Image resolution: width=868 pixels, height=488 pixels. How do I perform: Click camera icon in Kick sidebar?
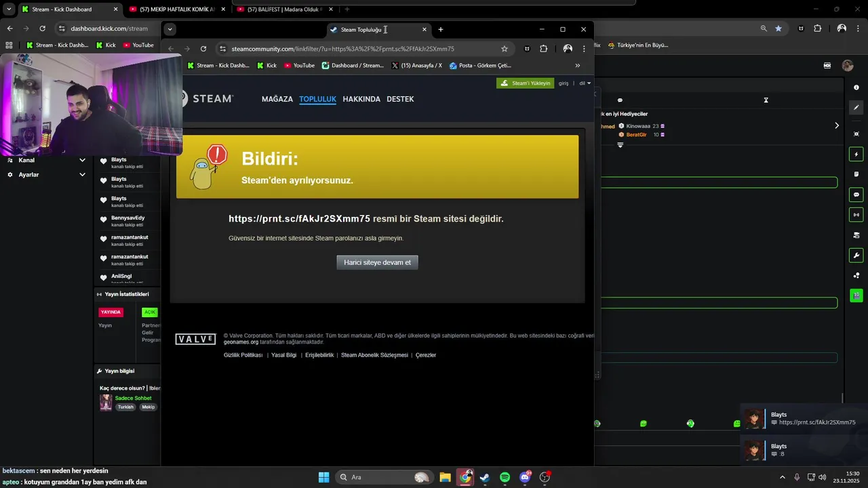point(856,235)
